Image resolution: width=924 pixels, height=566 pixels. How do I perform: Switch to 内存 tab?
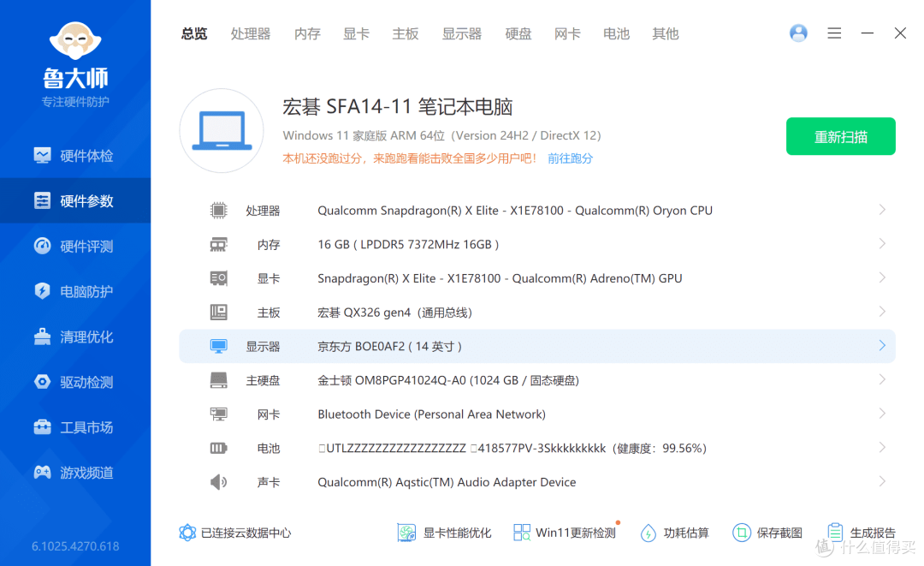click(307, 33)
